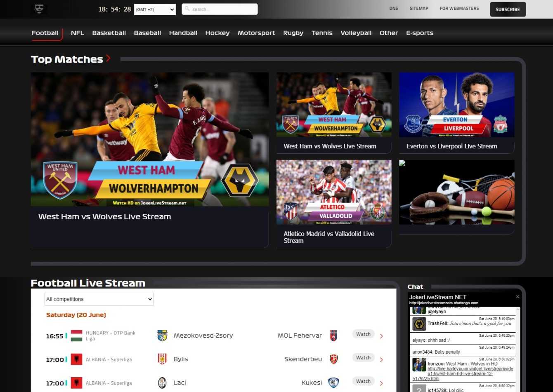Click the Kukesi team crest
This screenshot has width=553, height=392.
(333, 383)
